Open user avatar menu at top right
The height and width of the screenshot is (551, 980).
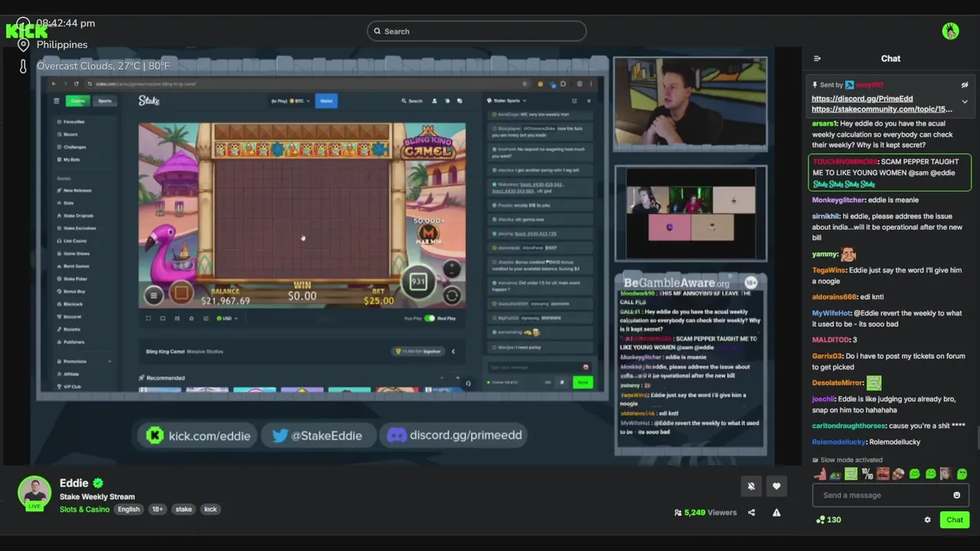[x=951, y=31]
